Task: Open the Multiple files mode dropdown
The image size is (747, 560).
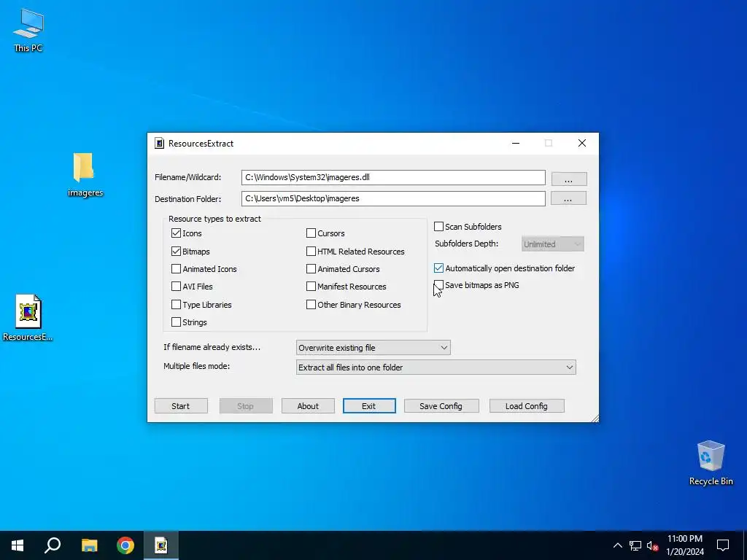Action: point(436,367)
